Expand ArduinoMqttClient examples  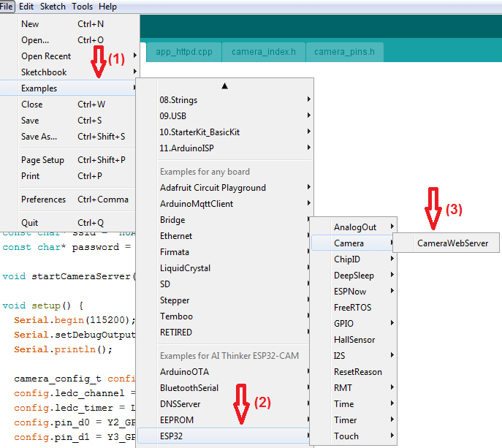point(225,204)
